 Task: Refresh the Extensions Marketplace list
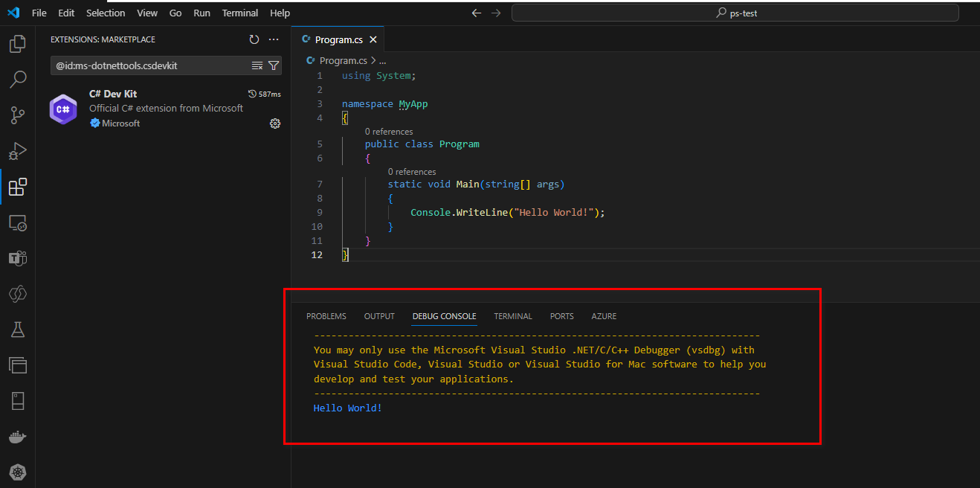[x=254, y=39]
